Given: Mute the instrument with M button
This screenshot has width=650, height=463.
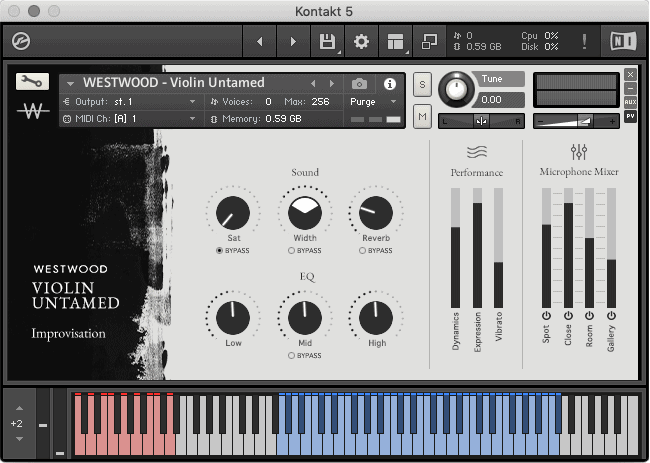Looking at the screenshot, I should click(422, 116).
